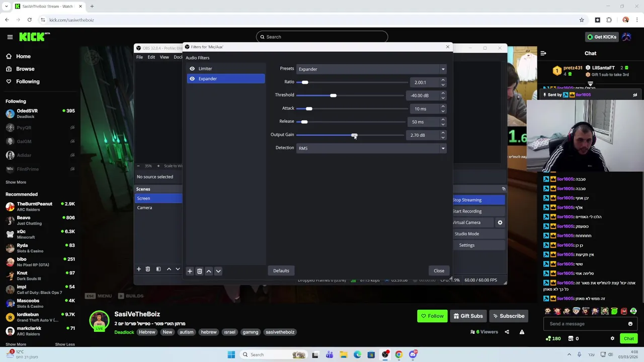Close the filters dialog with Close button
The width and height of the screenshot is (644, 362).
pos(439,270)
